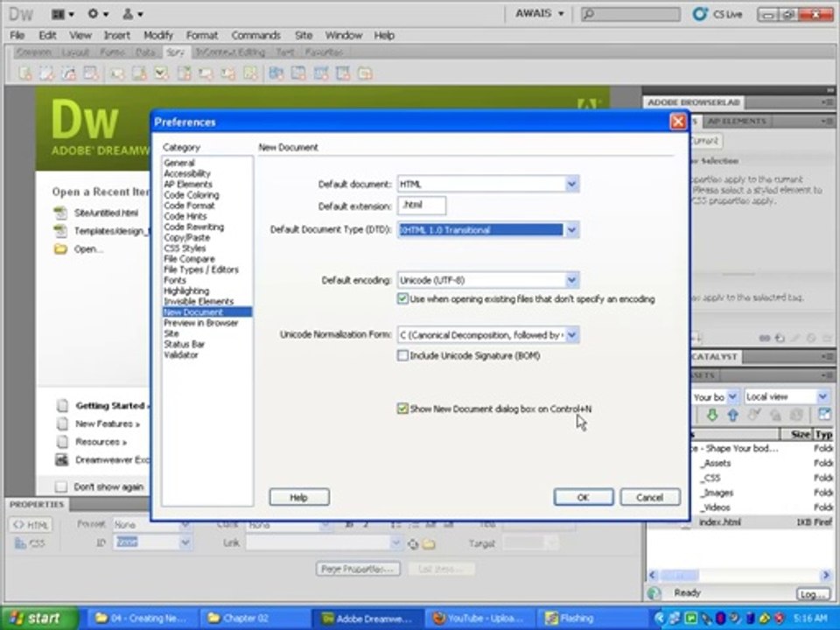Insert Spry Tabbed Panels
This screenshot has height=630, width=840.
pyautogui.click(x=298, y=73)
